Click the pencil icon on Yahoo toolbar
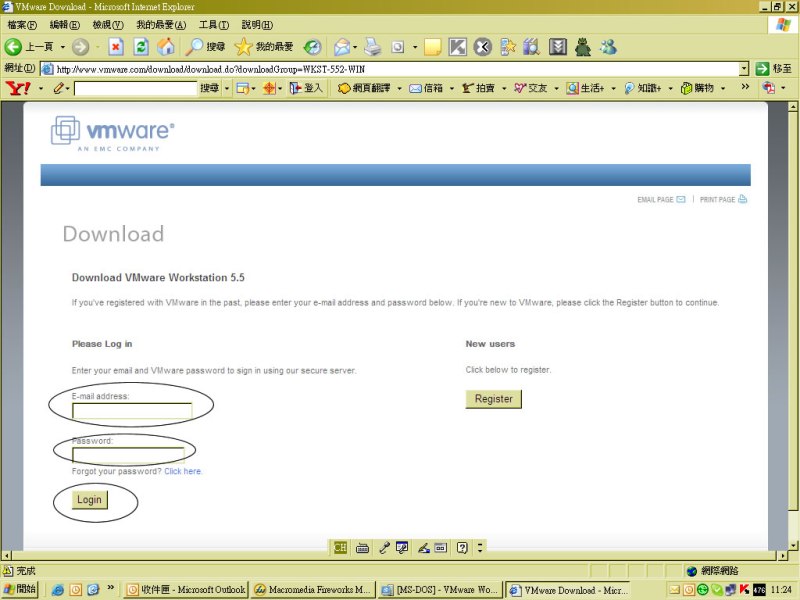This screenshot has width=800, height=600. [x=59, y=88]
